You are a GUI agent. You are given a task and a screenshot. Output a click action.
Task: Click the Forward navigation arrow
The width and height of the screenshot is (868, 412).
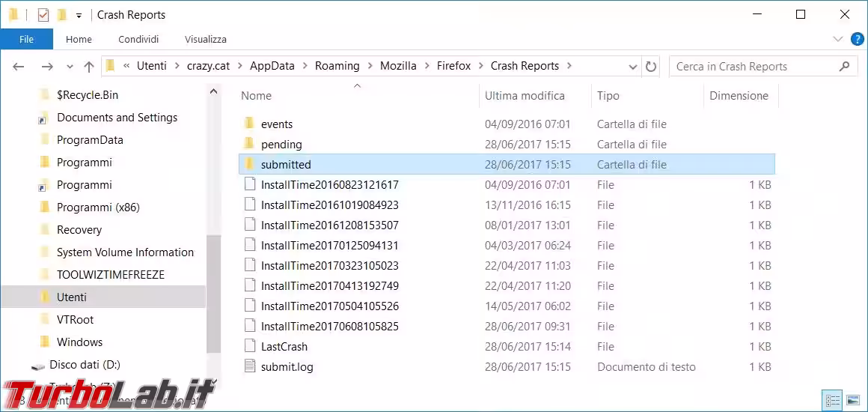point(46,67)
